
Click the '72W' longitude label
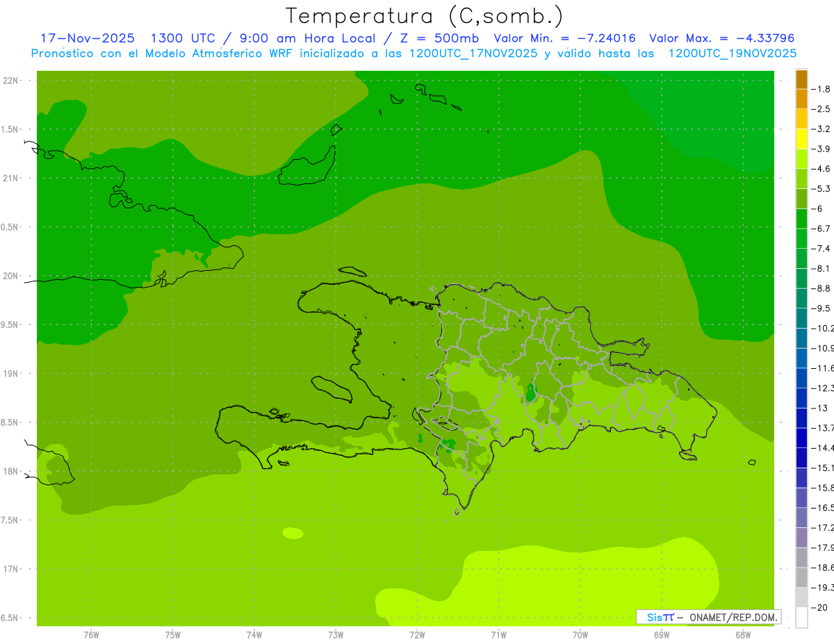pyautogui.click(x=417, y=635)
